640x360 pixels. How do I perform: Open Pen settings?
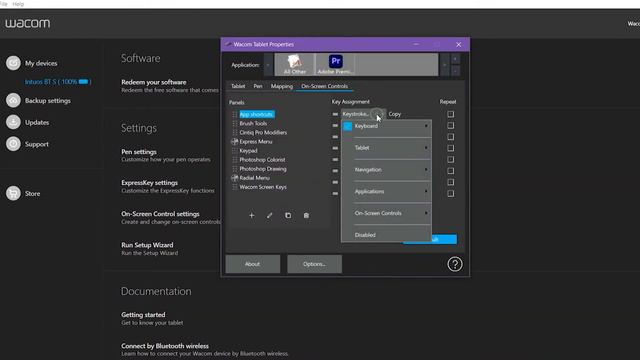click(x=139, y=152)
